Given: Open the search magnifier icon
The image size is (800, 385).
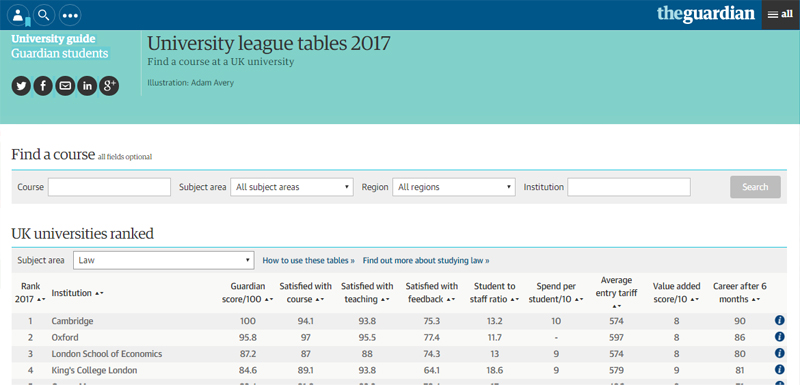Looking at the screenshot, I should pyautogui.click(x=44, y=15).
